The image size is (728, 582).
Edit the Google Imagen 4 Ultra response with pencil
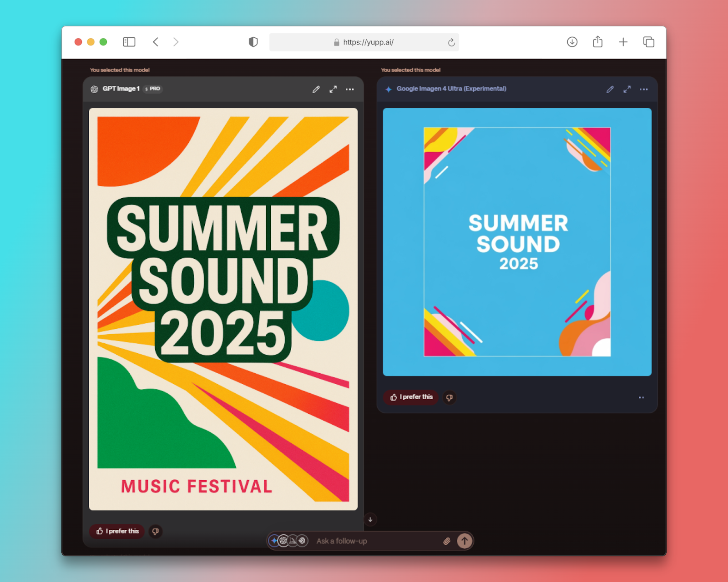pyautogui.click(x=610, y=90)
